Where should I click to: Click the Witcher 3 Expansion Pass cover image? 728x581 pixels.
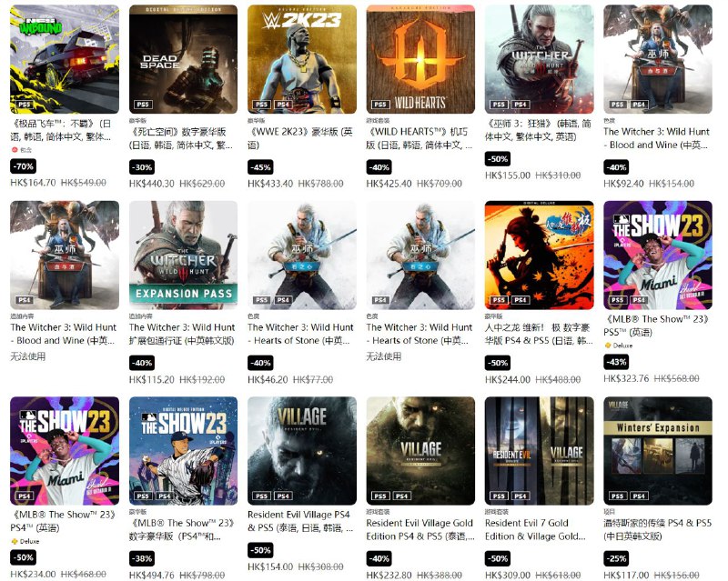click(184, 255)
